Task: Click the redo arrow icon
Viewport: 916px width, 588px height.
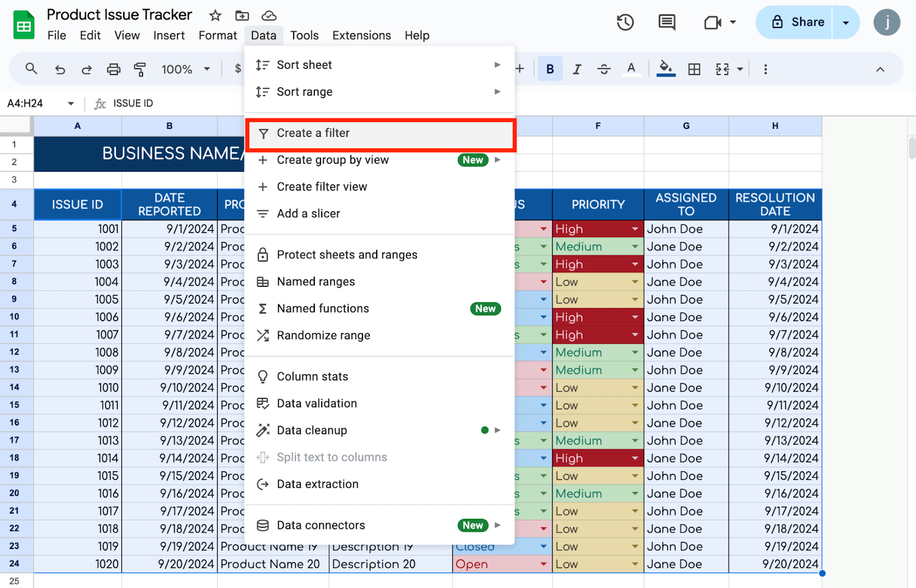Action: tap(86, 69)
